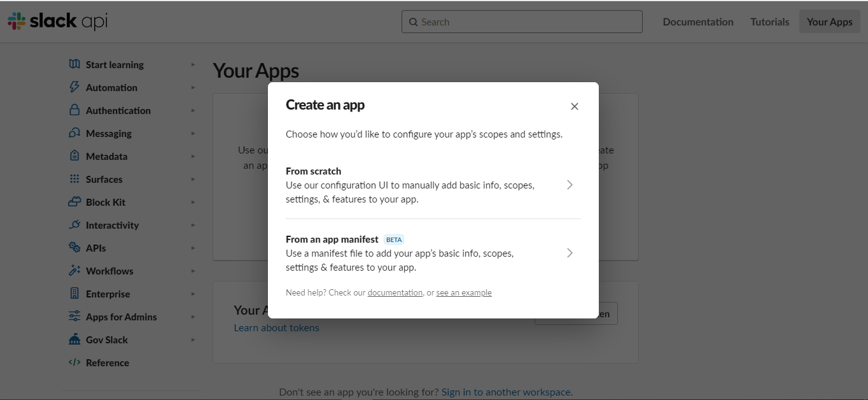Click the Interactivity icon in sidebar
This screenshot has height=400, width=868.
(x=74, y=225)
